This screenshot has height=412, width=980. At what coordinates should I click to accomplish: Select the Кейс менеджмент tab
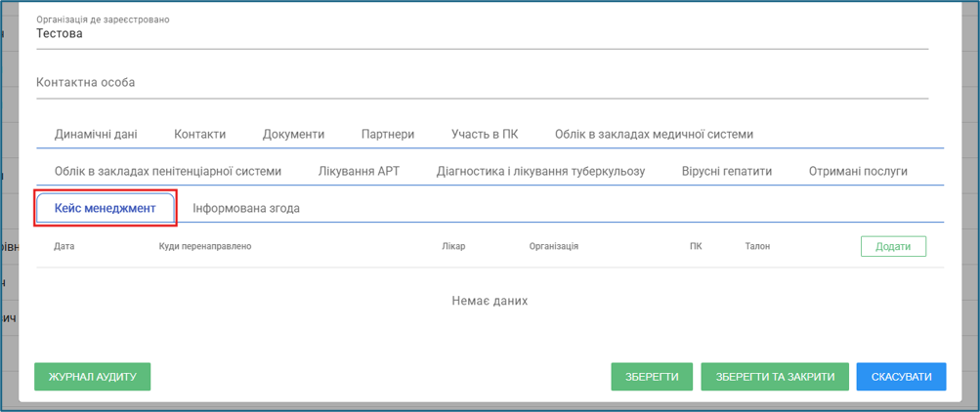pos(105,209)
